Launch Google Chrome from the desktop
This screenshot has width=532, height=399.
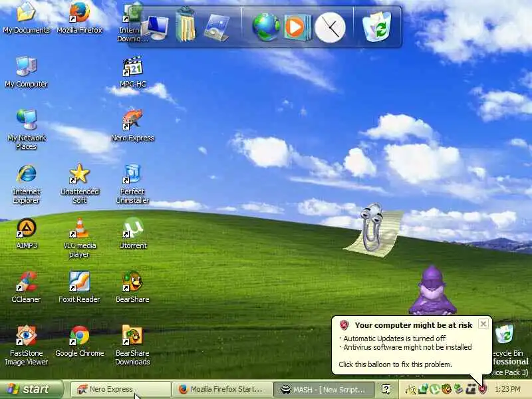[x=80, y=341]
